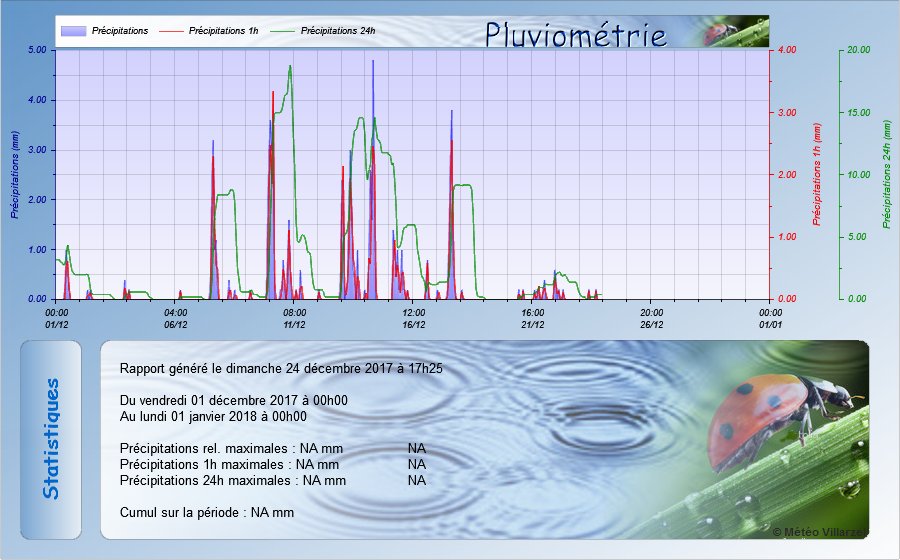Click the Précipitations 24h green legend line
Image resolution: width=900 pixels, height=560 pixels.
[x=282, y=31]
